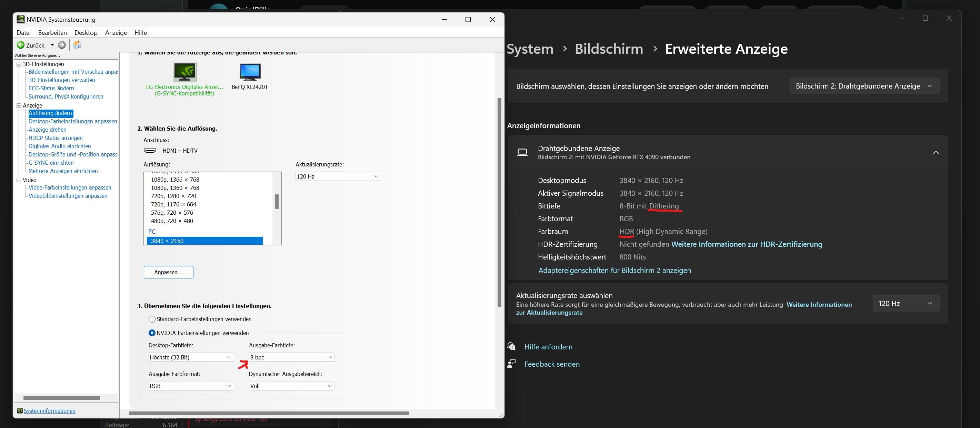The width and height of the screenshot is (980, 428).
Task: Select the BenQ XL2420T monitor icon
Action: [250, 72]
